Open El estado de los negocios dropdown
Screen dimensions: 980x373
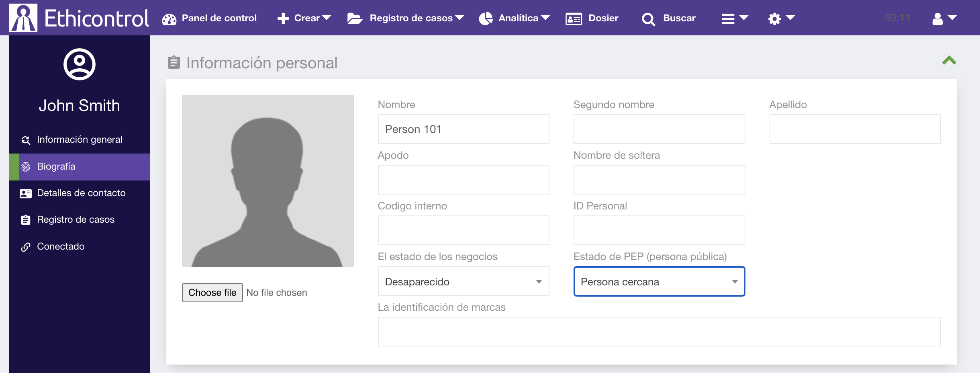(x=463, y=281)
